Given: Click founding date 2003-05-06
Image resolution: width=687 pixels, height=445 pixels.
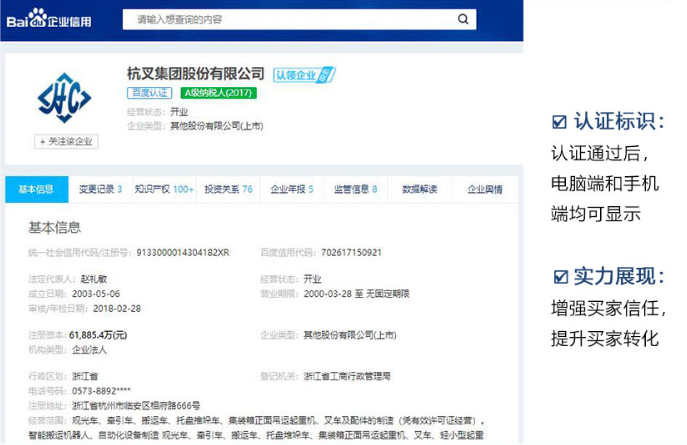Looking at the screenshot, I should click(96, 294).
